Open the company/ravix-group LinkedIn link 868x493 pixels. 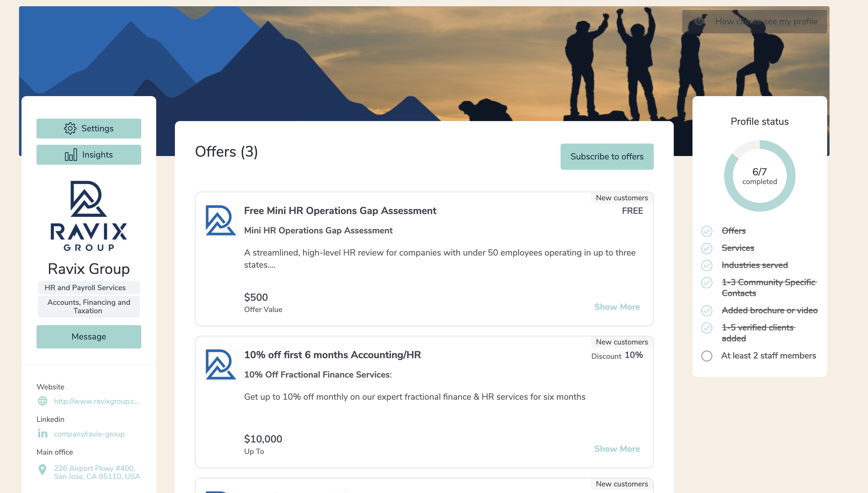pyautogui.click(x=89, y=434)
